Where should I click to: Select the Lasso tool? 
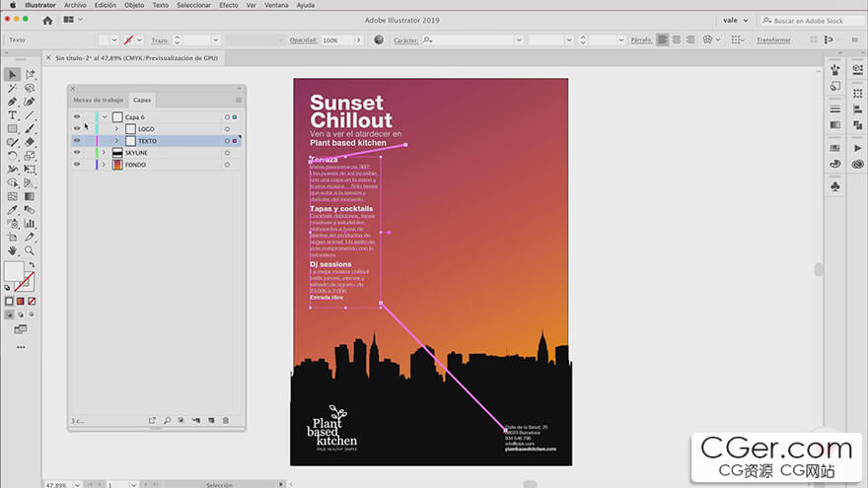click(x=30, y=89)
